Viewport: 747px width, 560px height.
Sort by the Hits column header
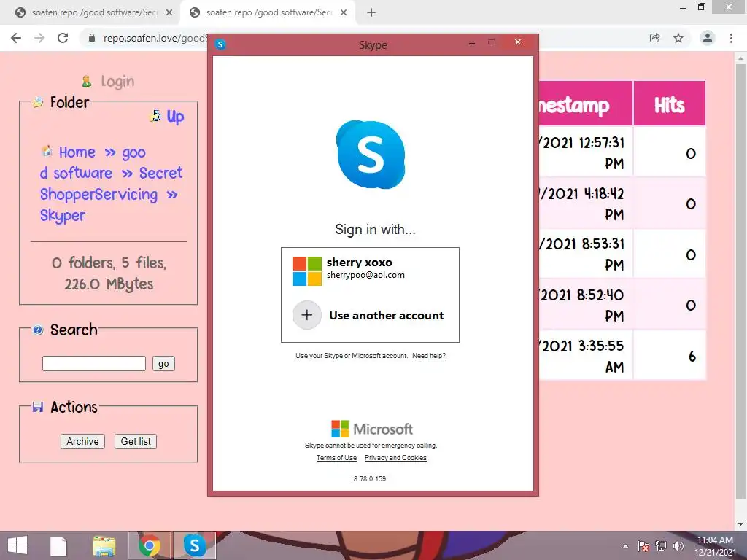click(x=670, y=104)
